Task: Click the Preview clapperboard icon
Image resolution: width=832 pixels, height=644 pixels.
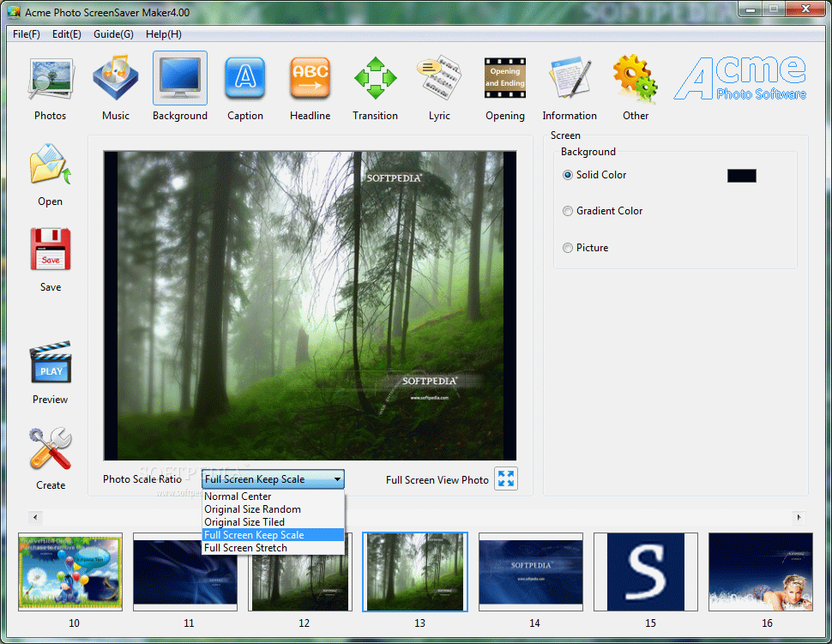Action: pyautogui.click(x=51, y=363)
